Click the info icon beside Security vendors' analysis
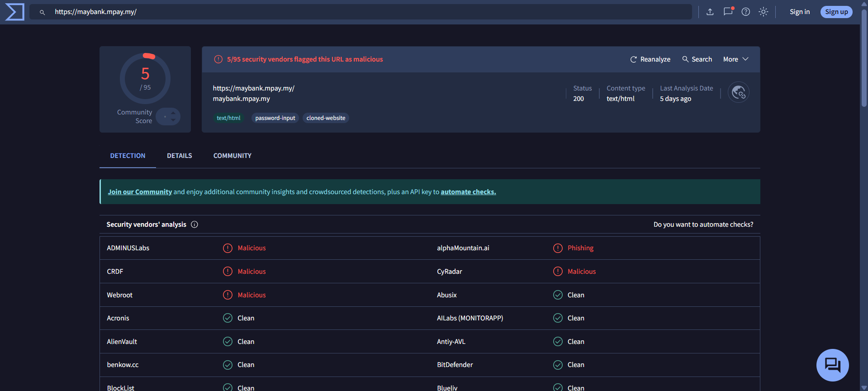 194,224
